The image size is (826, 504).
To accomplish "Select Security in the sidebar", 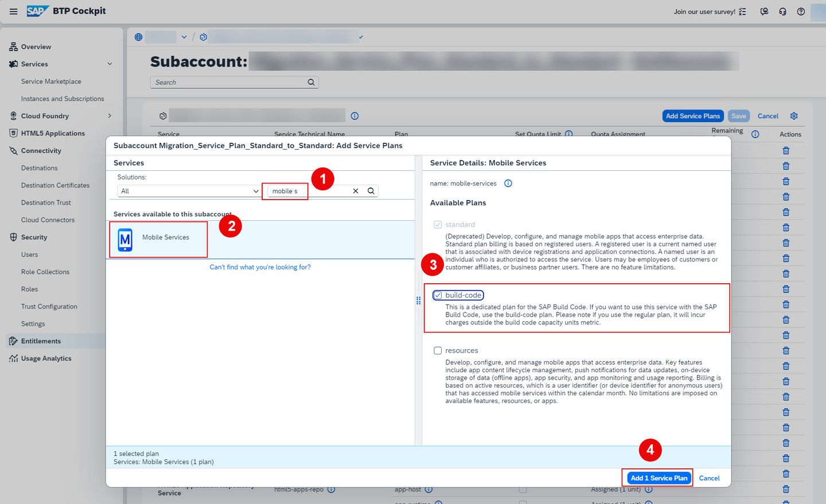I will coord(34,237).
